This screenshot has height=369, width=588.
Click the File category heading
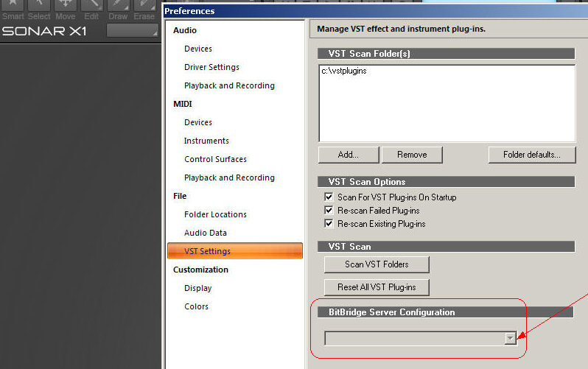tap(180, 196)
